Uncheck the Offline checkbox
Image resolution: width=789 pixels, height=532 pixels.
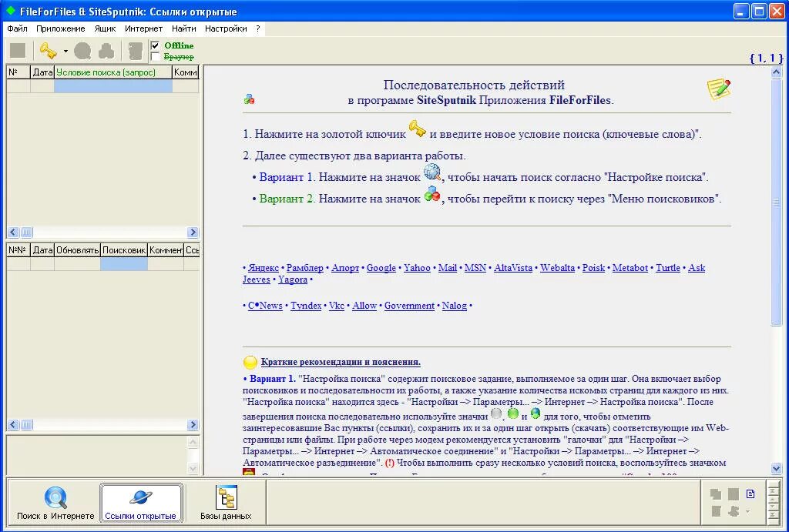click(156, 45)
